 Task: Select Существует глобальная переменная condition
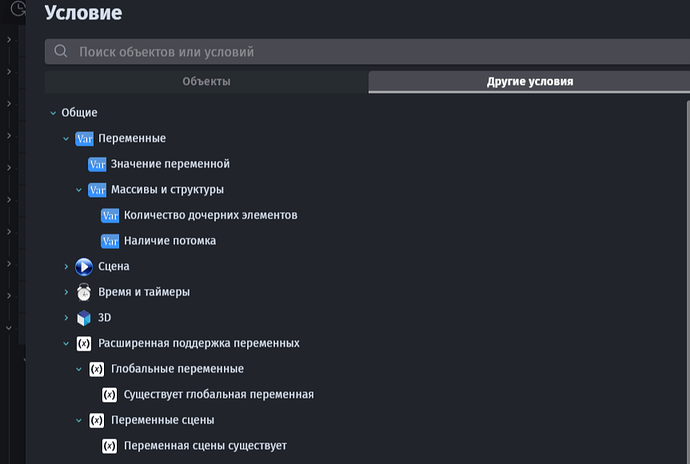tap(218, 395)
